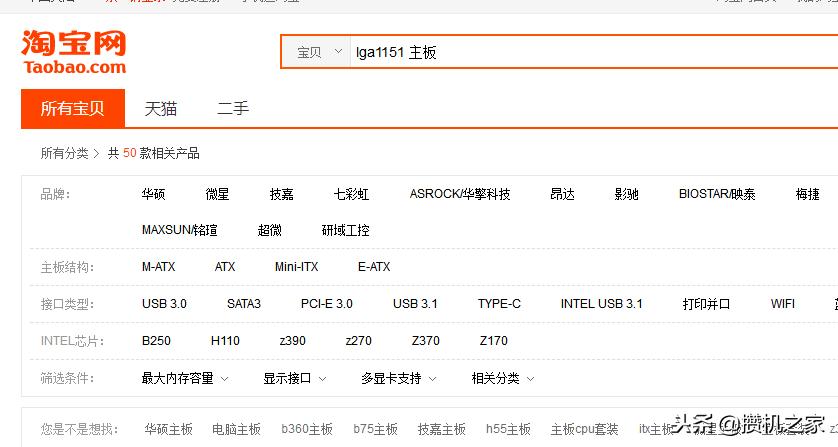Switch to the 二手 tab

pyautogui.click(x=233, y=109)
